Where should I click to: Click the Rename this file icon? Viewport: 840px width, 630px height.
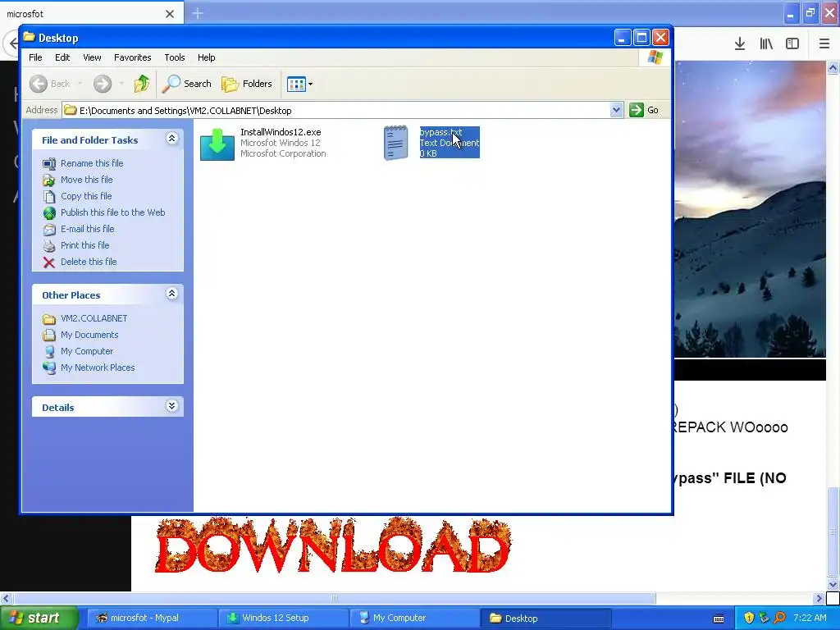coord(48,164)
